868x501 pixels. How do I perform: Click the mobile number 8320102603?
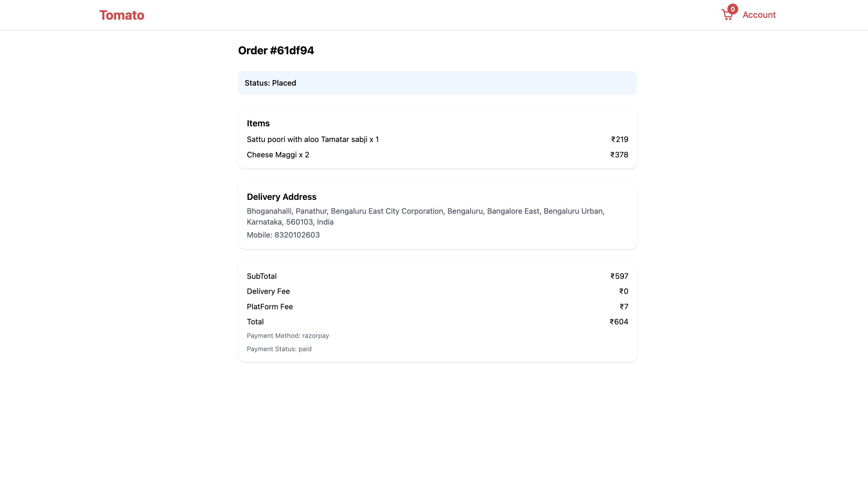click(297, 235)
